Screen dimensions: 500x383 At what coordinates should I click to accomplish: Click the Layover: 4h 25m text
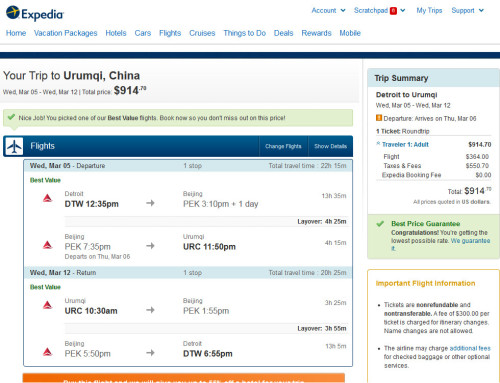coord(322,221)
